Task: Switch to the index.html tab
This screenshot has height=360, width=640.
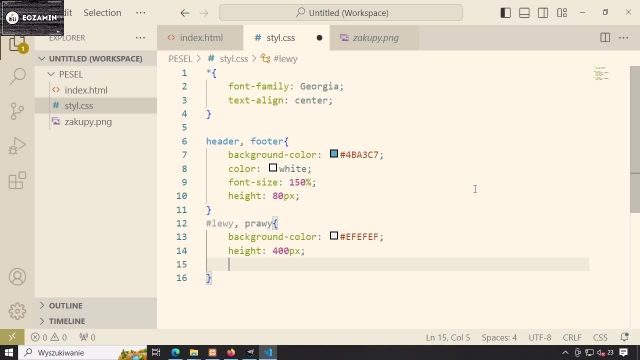Action: point(200,38)
